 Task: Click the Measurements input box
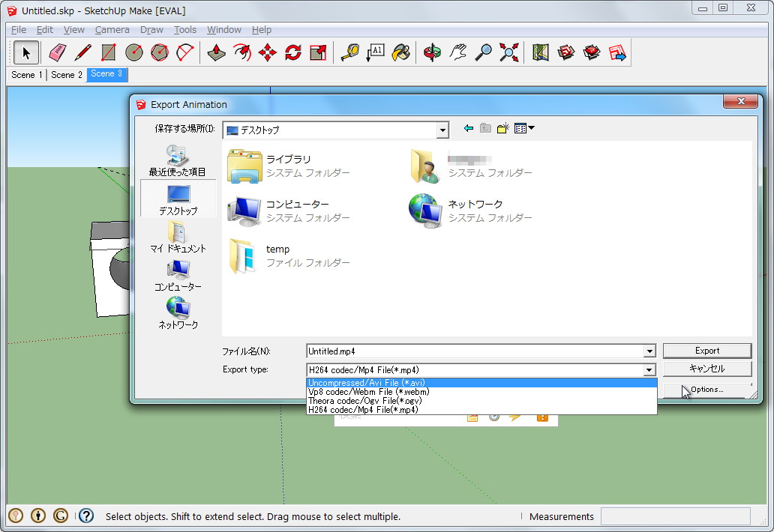[x=675, y=516]
